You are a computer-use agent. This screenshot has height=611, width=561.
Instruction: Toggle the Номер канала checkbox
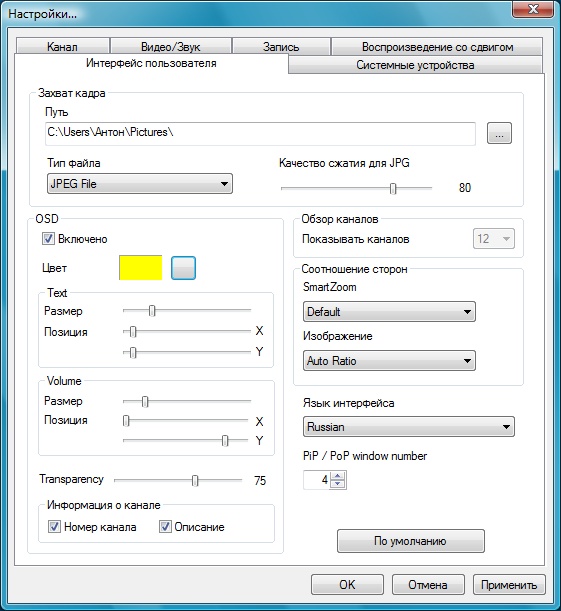click(54, 527)
